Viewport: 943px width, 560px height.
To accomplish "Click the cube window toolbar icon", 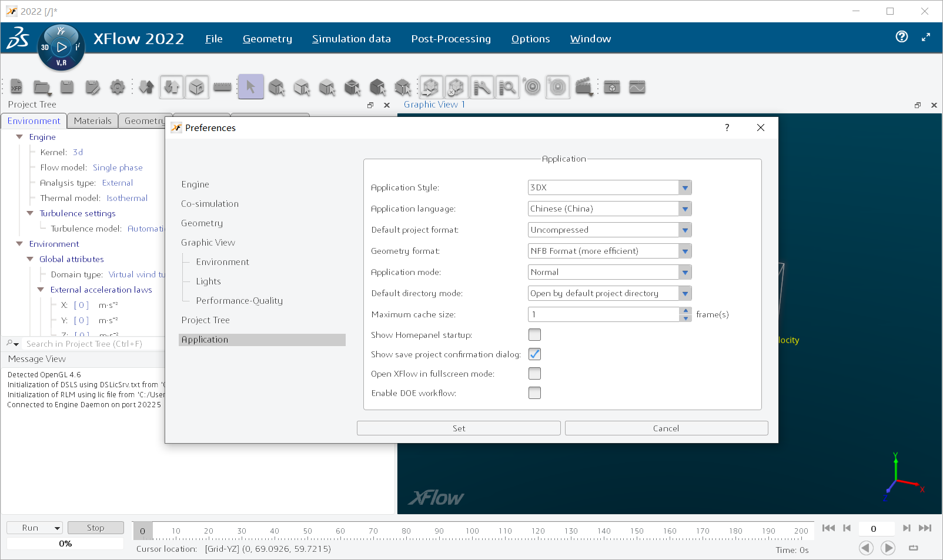I will 612,87.
